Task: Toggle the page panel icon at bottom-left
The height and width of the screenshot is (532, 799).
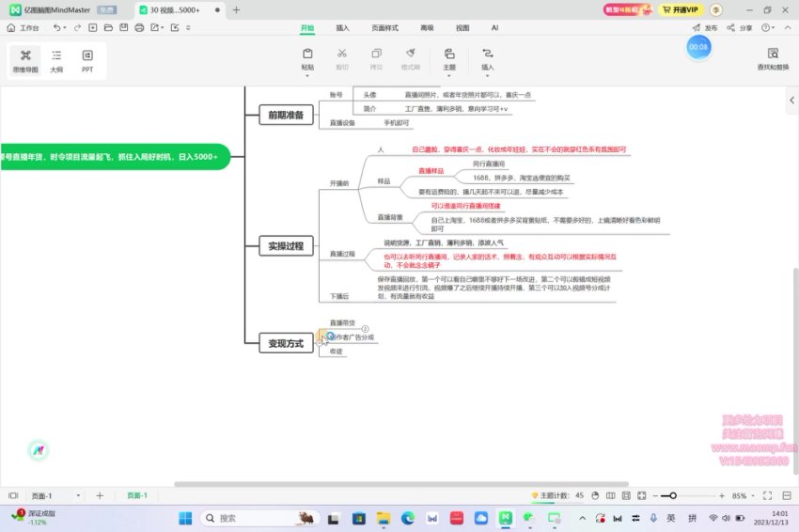Action: [13, 495]
